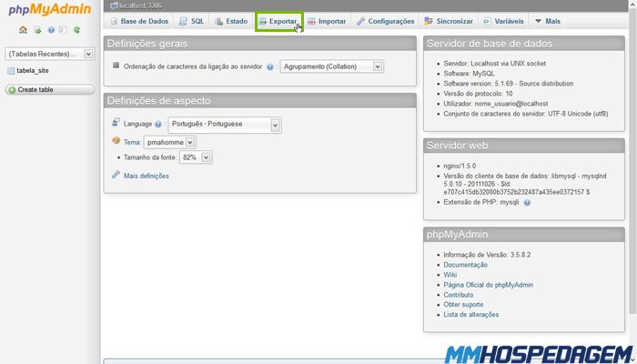The image size is (637, 364).
Task: Open help icon beside Extensão de PHP mysqli
Action: pyautogui.click(x=527, y=203)
